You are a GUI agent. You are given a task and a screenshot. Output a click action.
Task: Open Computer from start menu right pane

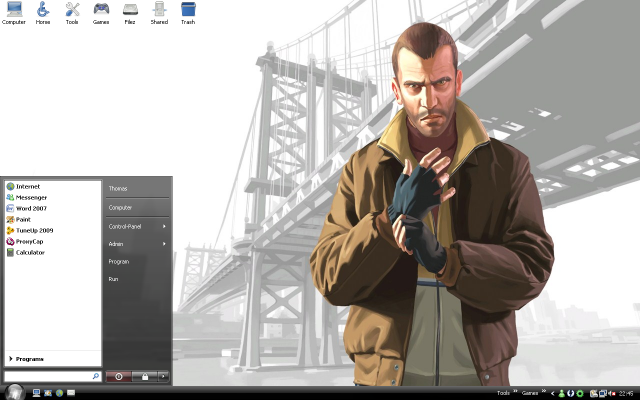click(x=120, y=208)
